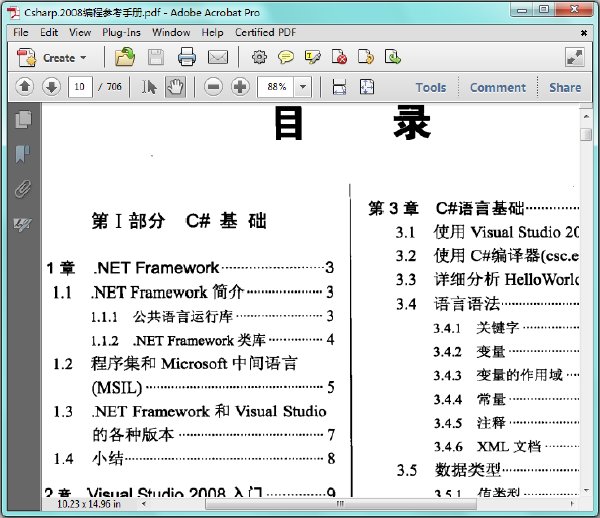
Task: Show the Bookmarks panel
Action: [x=22, y=154]
